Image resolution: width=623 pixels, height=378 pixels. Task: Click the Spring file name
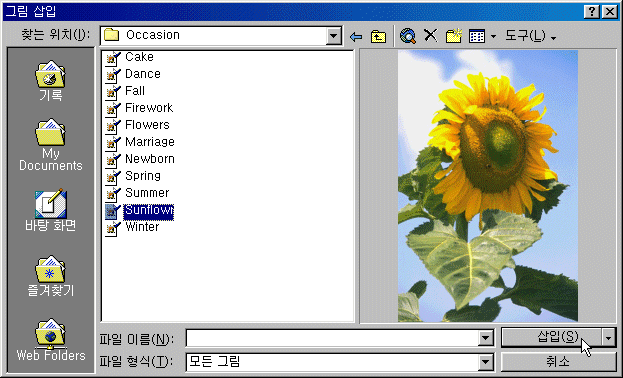tap(143, 176)
